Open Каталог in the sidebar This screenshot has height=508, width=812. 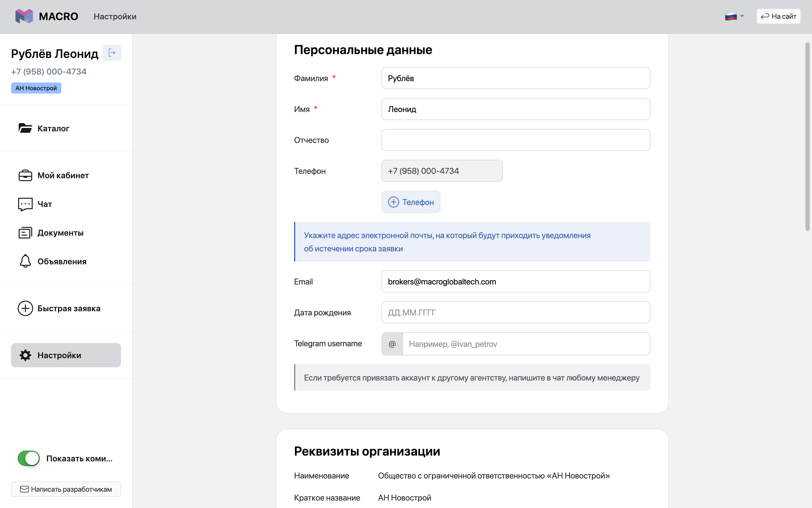pyautogui.click(x=66, y=128)
